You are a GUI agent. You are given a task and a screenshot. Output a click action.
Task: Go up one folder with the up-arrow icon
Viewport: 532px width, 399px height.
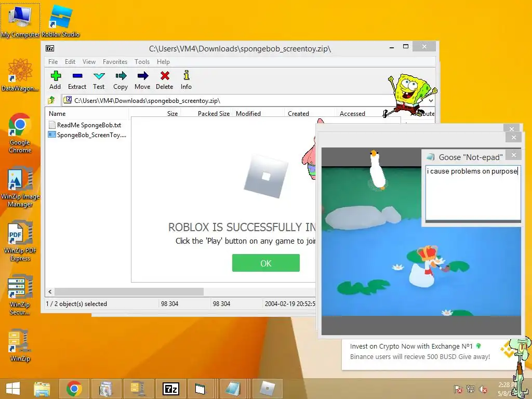pyautogui.click(x=51, y=100)
